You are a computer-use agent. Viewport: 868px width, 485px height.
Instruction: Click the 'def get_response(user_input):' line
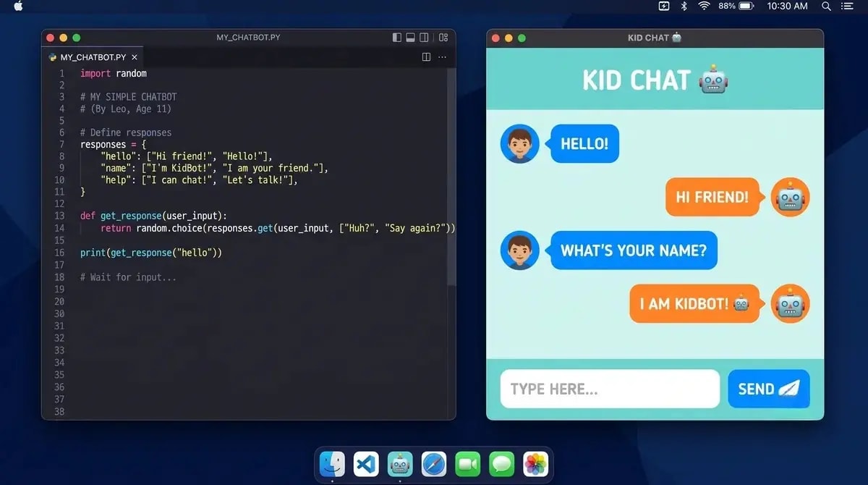coord(153,216)
